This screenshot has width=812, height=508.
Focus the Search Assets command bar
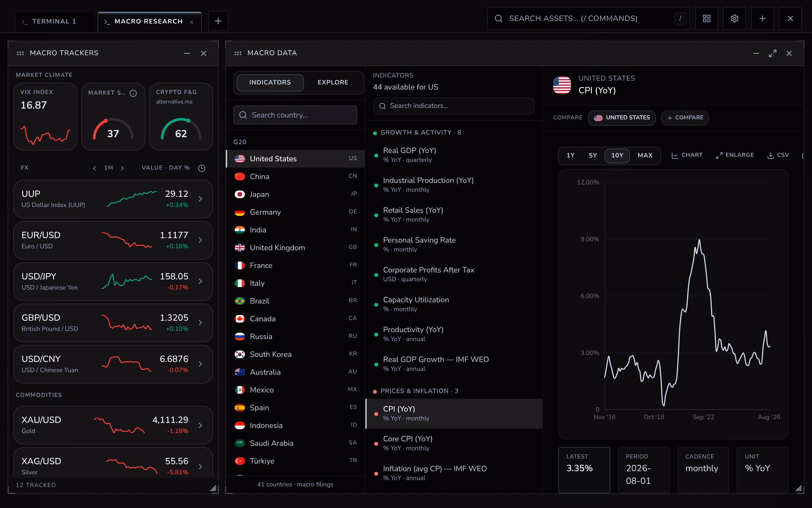coord(588,18)
